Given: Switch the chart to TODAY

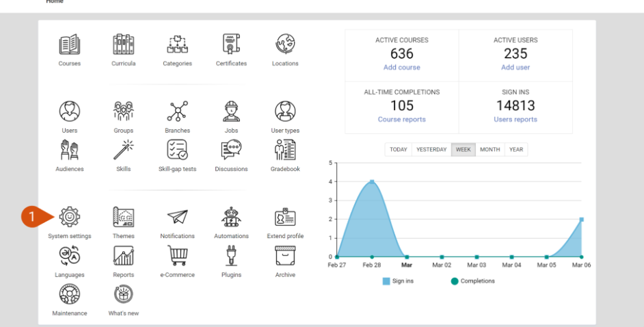Looking at the screenshot, I should coord(398,150).
